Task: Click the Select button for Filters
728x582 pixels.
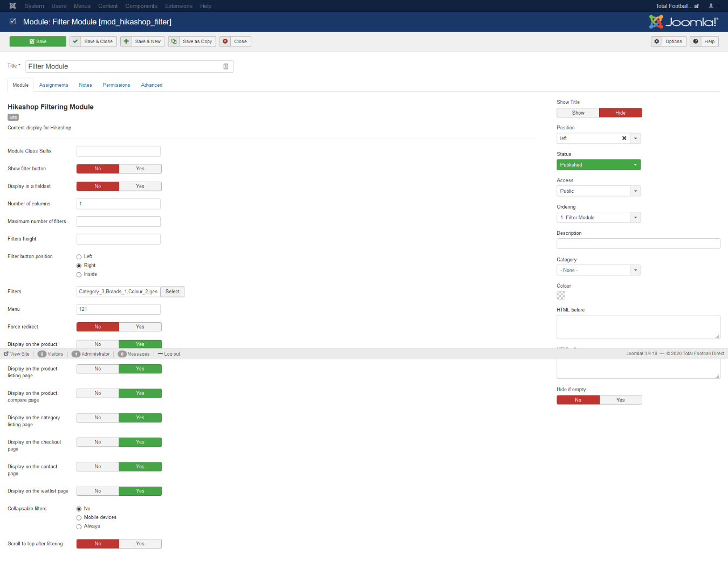Action: tap(173, 292)
